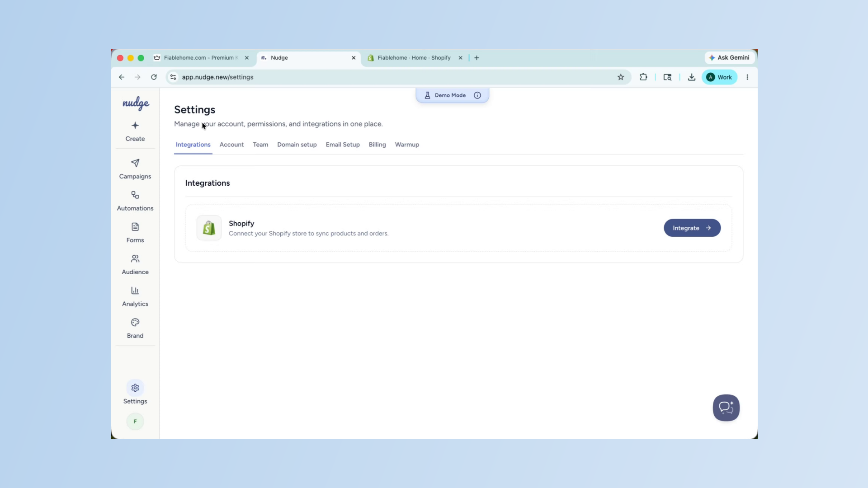Open the Domain setup tab
The width and height of the screenshot is (868, 488).
297,145
